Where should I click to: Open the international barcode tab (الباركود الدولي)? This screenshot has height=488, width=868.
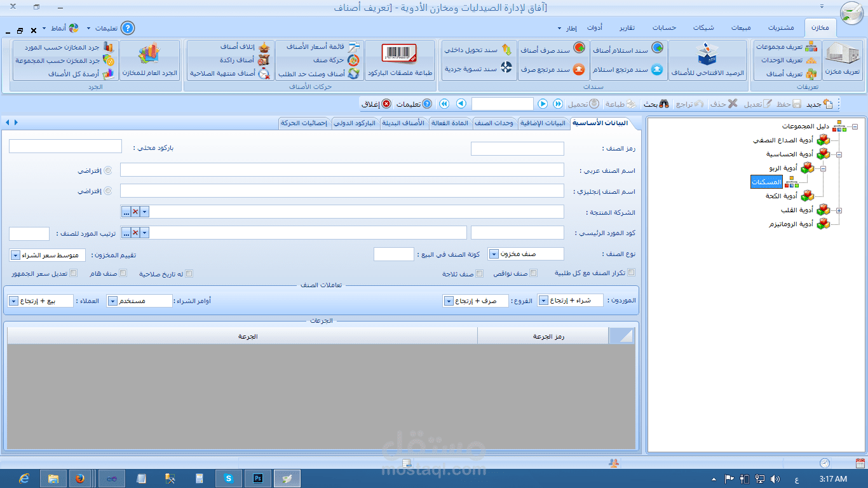(x=355, y=123)
